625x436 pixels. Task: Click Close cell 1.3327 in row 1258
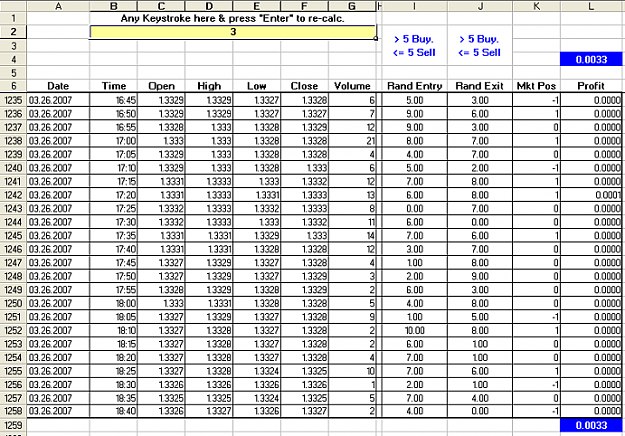[x=305, y=411]
